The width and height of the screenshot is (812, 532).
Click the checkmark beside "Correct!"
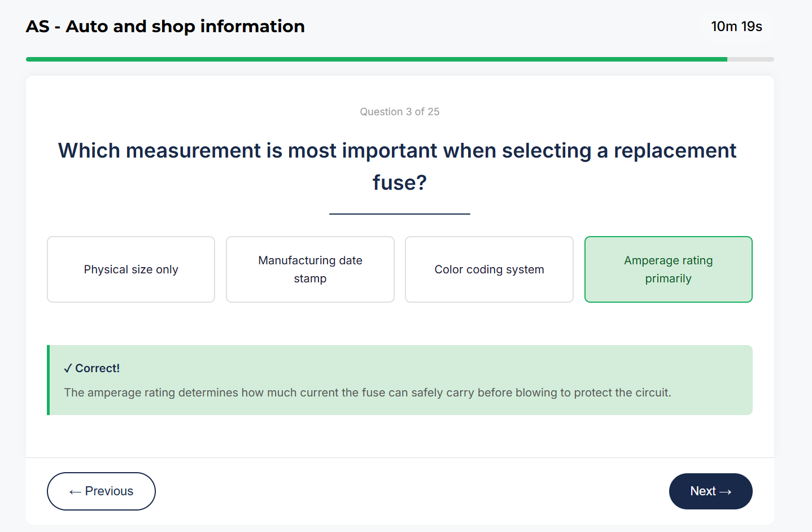(68, 368)
